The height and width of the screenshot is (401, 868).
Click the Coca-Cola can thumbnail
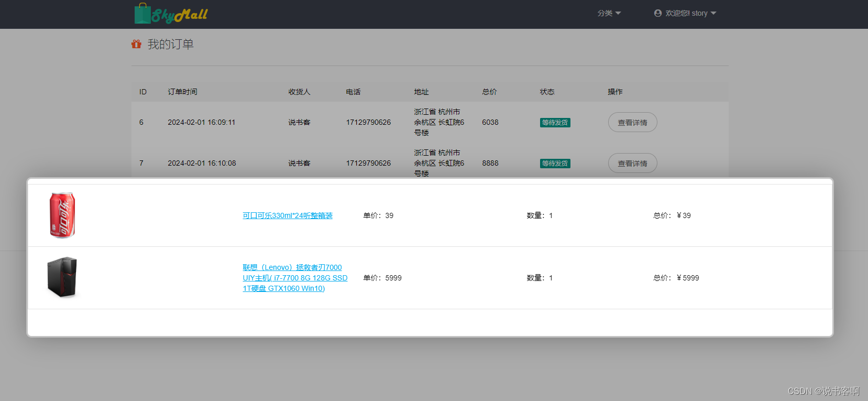point(62,215)
